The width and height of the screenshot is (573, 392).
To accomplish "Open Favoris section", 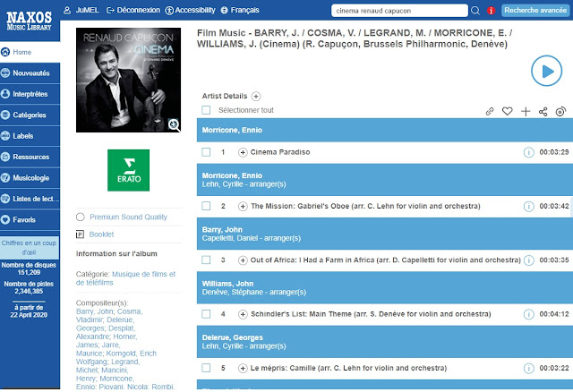I will click(30, 219).
